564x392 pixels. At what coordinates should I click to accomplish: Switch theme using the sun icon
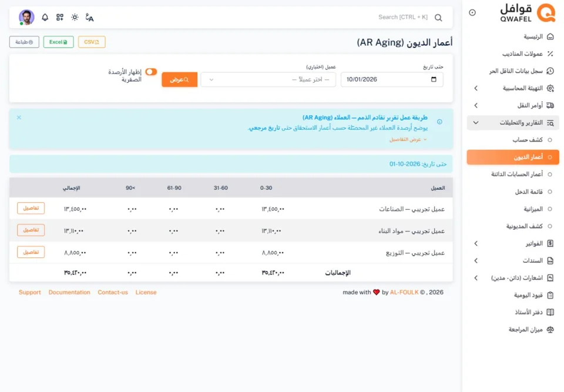point(75,17)
